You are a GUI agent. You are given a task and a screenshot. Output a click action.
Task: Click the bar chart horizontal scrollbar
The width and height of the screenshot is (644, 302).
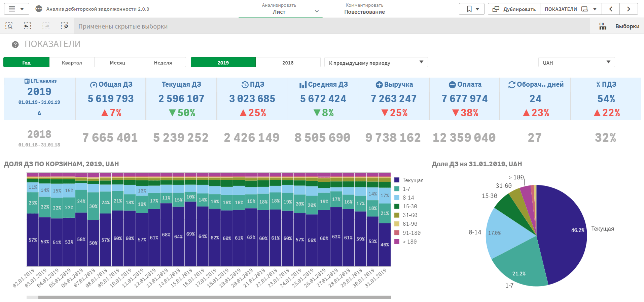(214, 297)
